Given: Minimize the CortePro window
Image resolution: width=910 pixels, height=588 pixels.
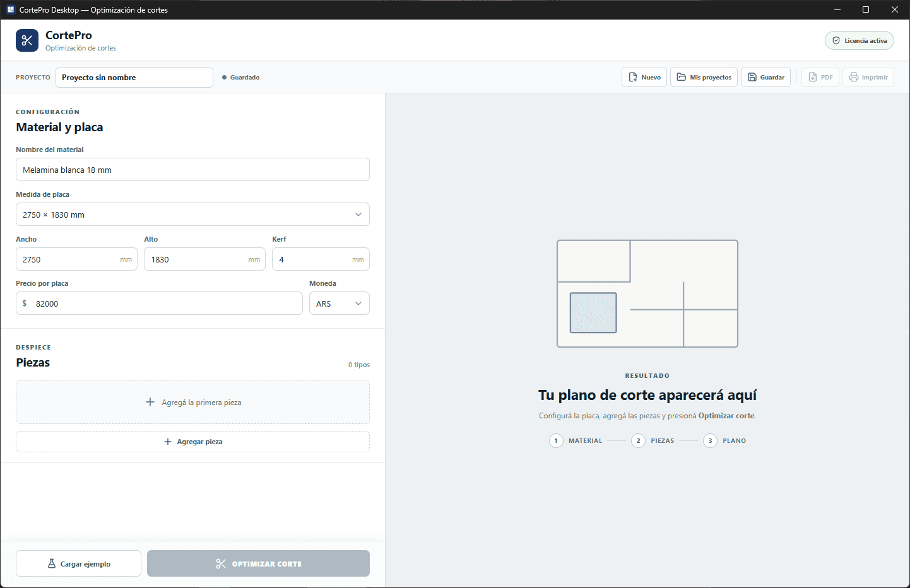Looking at the screenshot, I should pyautogui.click(x=837, y=9).
